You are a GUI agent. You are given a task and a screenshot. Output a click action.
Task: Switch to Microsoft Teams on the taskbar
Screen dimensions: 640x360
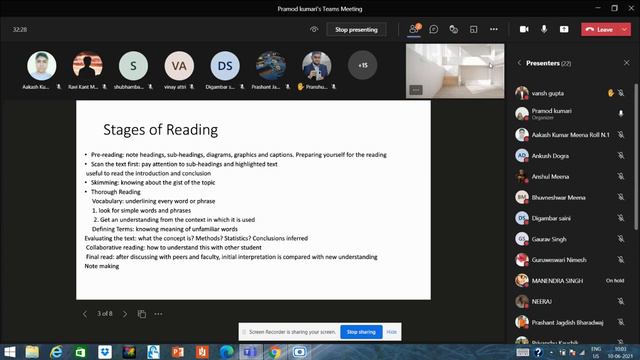(x=251, y=352)
